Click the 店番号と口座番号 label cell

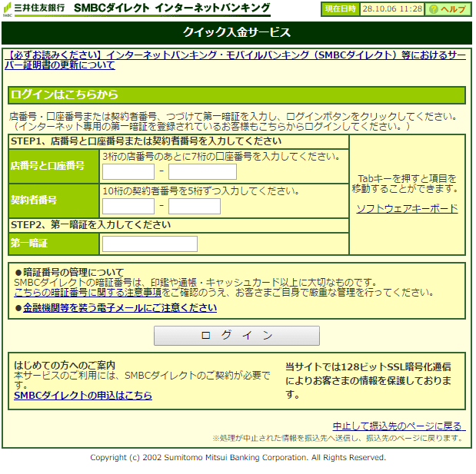click(x=54, y=166)
